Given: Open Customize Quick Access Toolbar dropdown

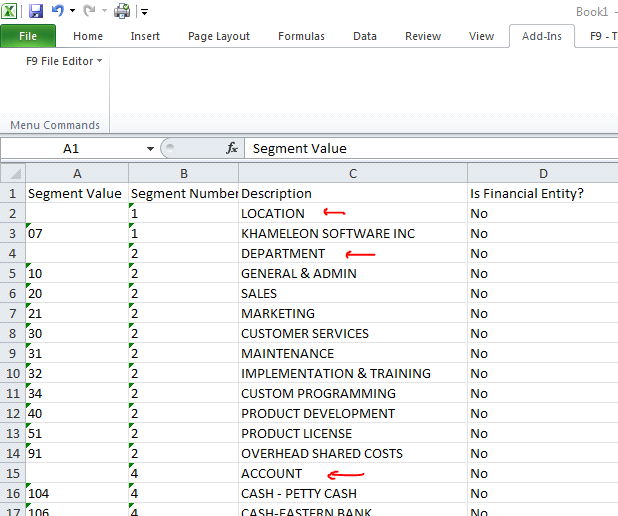Looking at the screenshot, I should click(145, 12).
